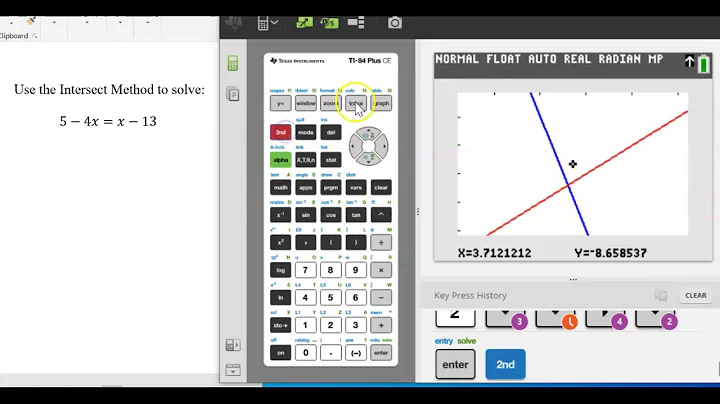Click the stat key
This screenshot has width=720, height=404.
(x=331, y=160)
